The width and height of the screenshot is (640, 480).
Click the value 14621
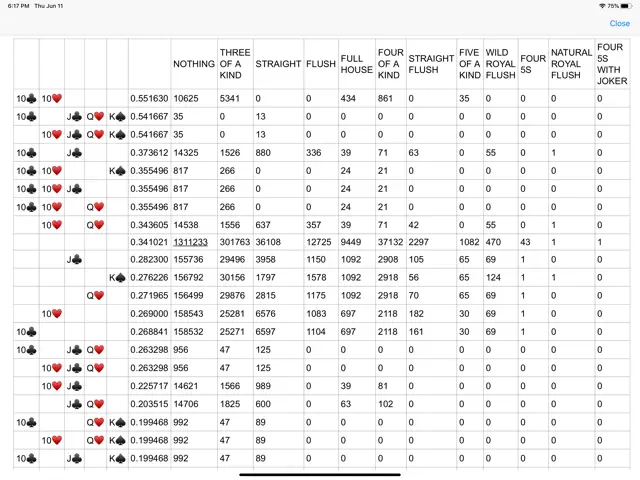[186, 386]
